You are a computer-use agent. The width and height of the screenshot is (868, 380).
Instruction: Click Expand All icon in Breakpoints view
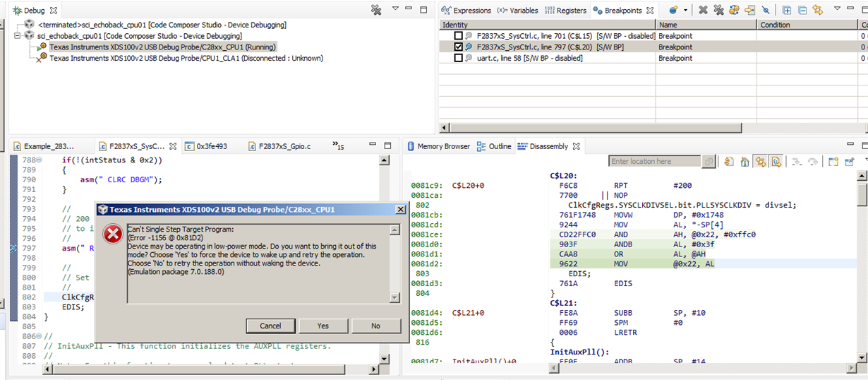click(x=786, y=10)
